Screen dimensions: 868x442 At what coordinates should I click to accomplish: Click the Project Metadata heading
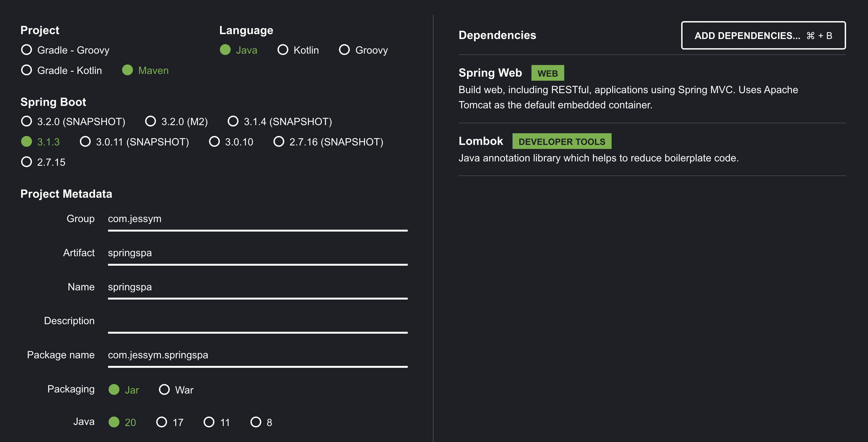coord(66,194)
